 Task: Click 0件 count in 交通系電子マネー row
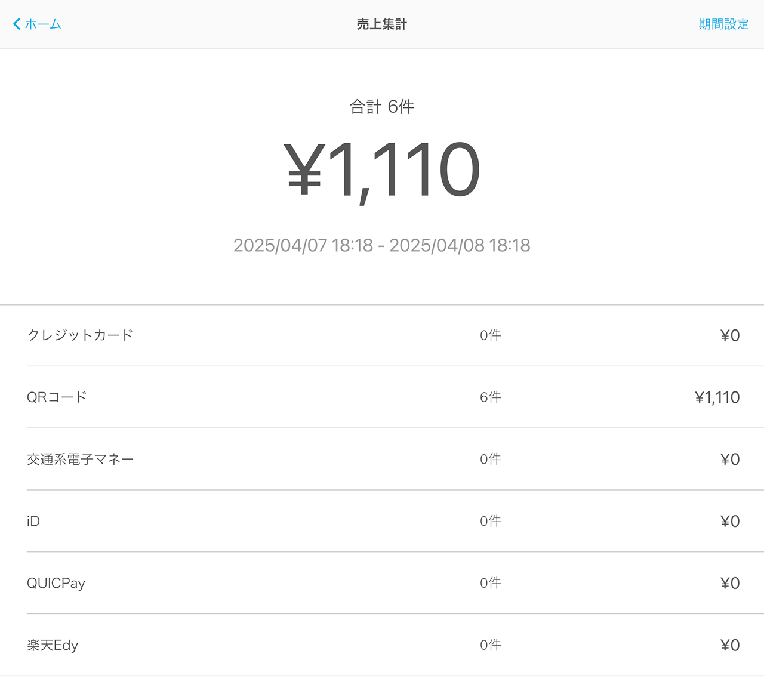(491, 460)
